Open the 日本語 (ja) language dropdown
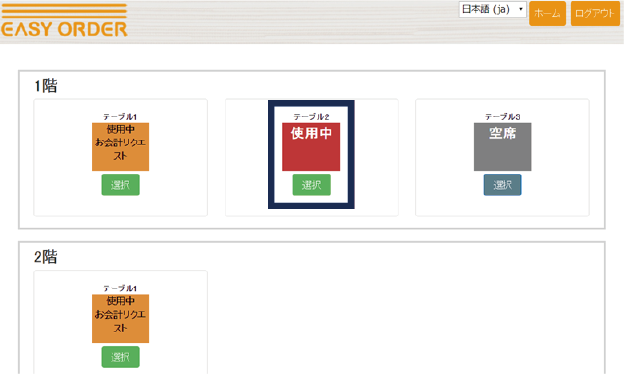This screenshot has height=383, width=624. tap(492, 10)
